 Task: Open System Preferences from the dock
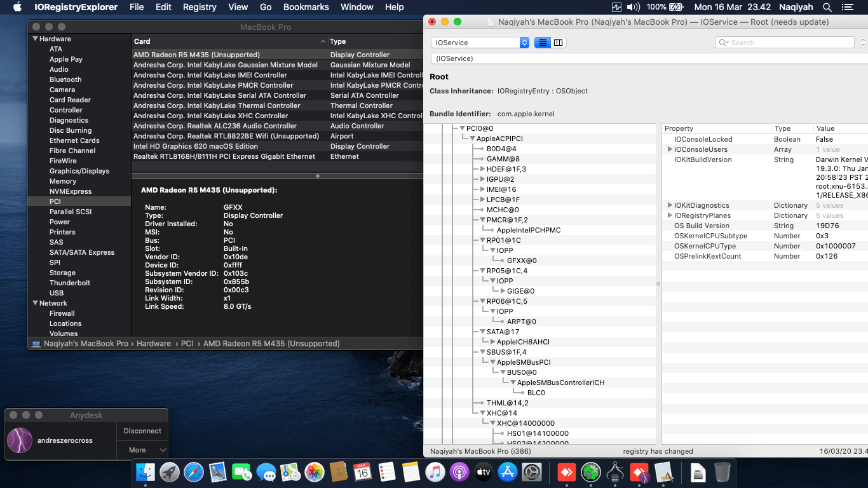pyautogui.click(x=532, y=472)
